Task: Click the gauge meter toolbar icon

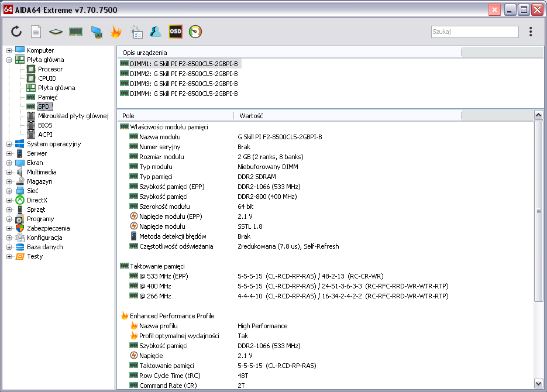Action: pos(195,32)
